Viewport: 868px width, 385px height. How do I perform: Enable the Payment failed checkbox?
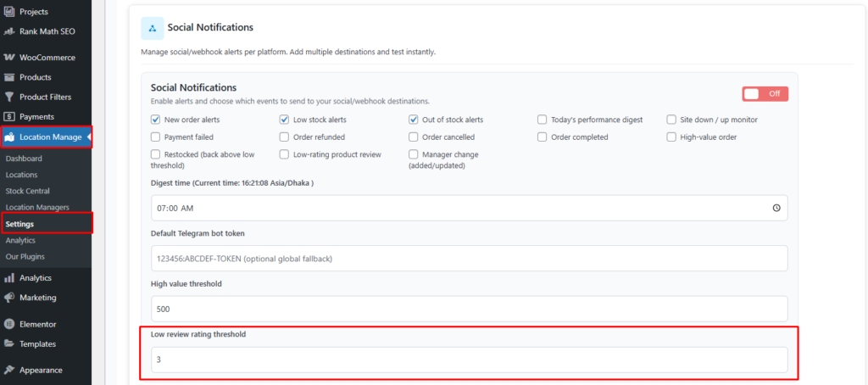pyautogui.click(x=155, y=137)
